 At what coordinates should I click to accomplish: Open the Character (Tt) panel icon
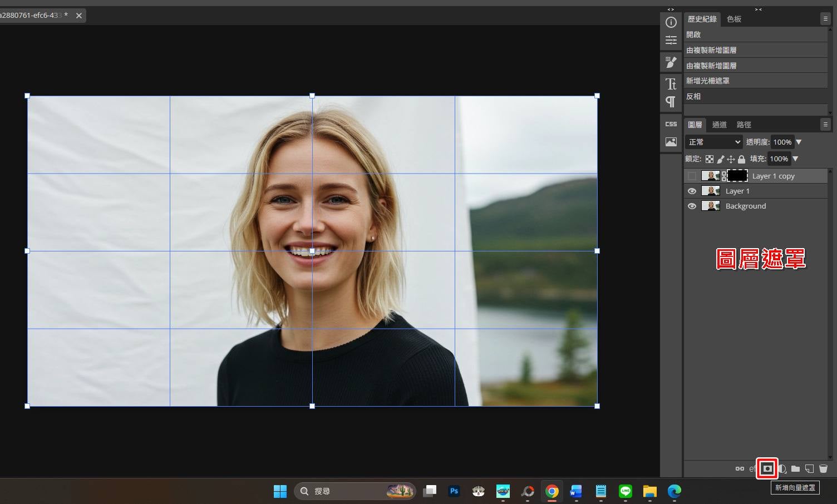point(671,84)
